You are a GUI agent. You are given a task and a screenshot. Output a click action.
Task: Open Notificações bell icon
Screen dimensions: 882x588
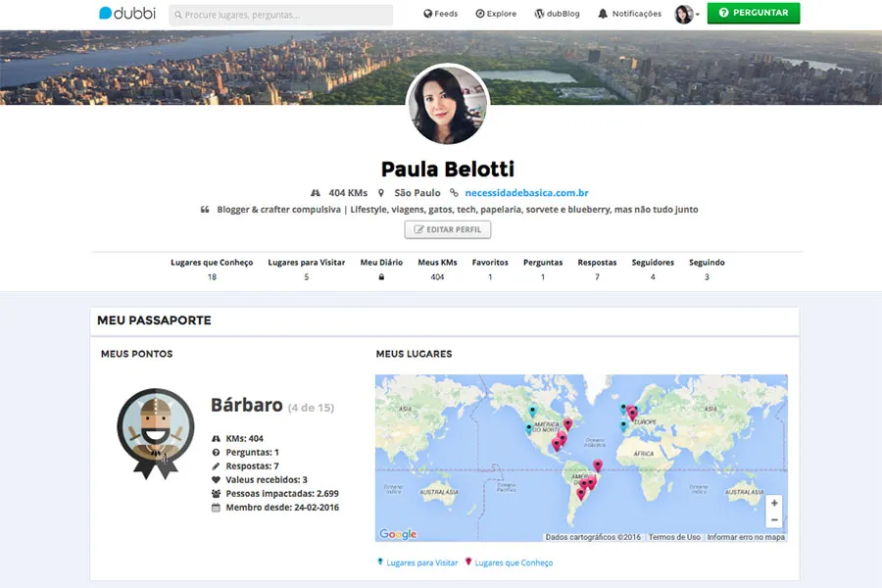(x=603, y=14)
